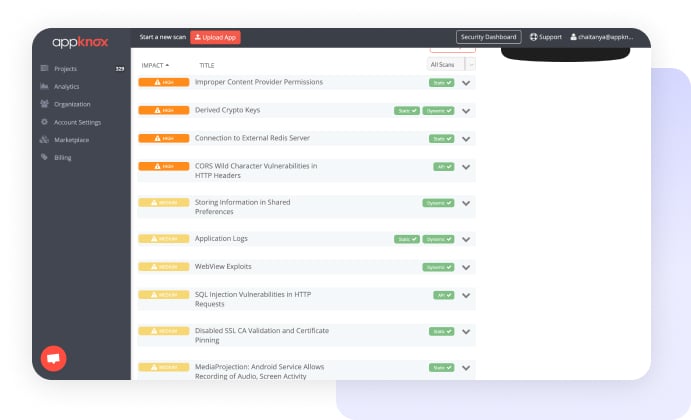The height and width of the screenshot is (420, 691).
Task: Expand Improper Content Provider Permissions row
Action: 466,83
